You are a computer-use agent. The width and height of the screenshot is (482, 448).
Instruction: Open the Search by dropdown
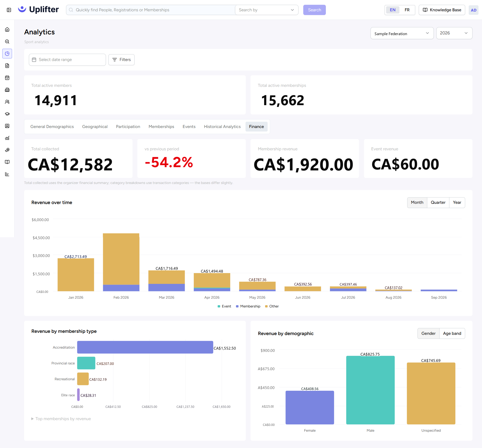click(x=266, y=10)
